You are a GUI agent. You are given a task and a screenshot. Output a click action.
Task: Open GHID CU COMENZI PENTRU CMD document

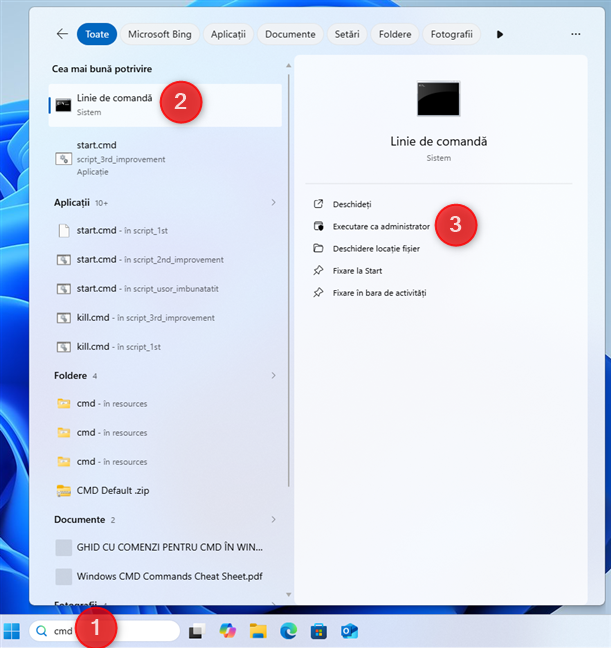[165, 548]
